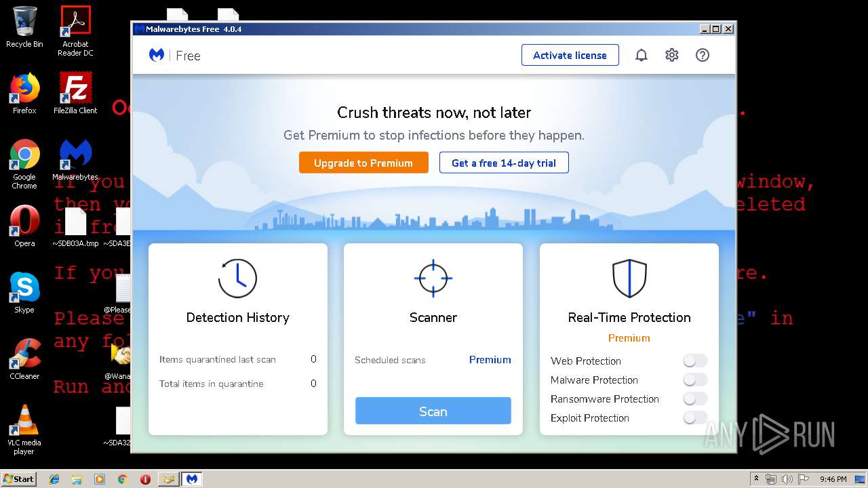
Task: Open Internet Explorer from the taskbar
Action: pyautogui.click(x=55, y=479)
